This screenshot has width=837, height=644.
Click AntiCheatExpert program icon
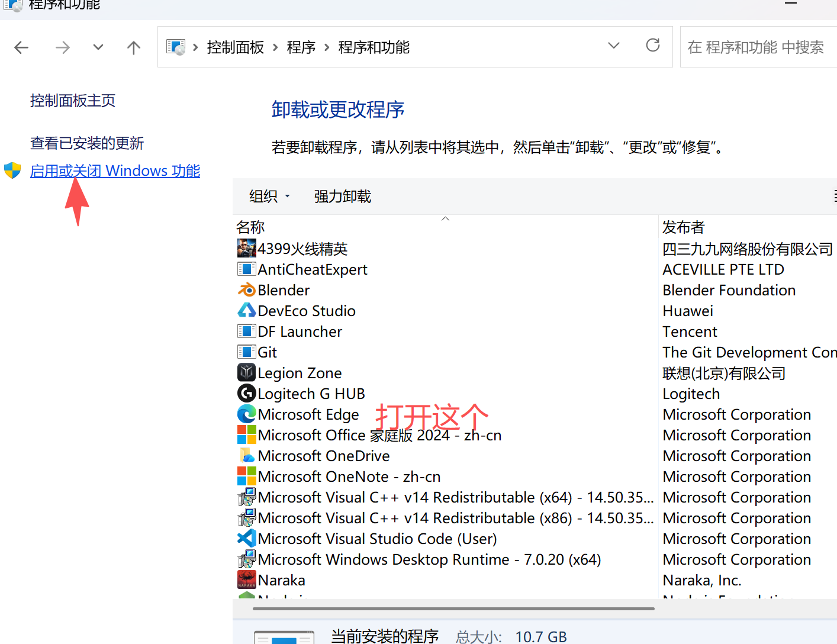[247, 269]
